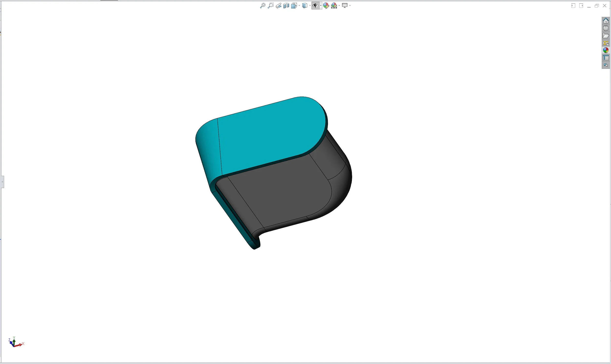
Task: Expand the View Orientation dropdown arrow
Action: pos(299,6)
